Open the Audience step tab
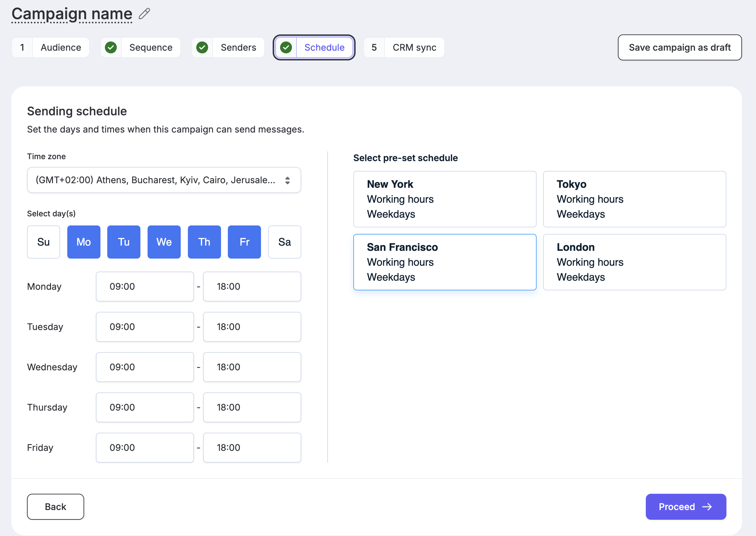 [50, 47]
